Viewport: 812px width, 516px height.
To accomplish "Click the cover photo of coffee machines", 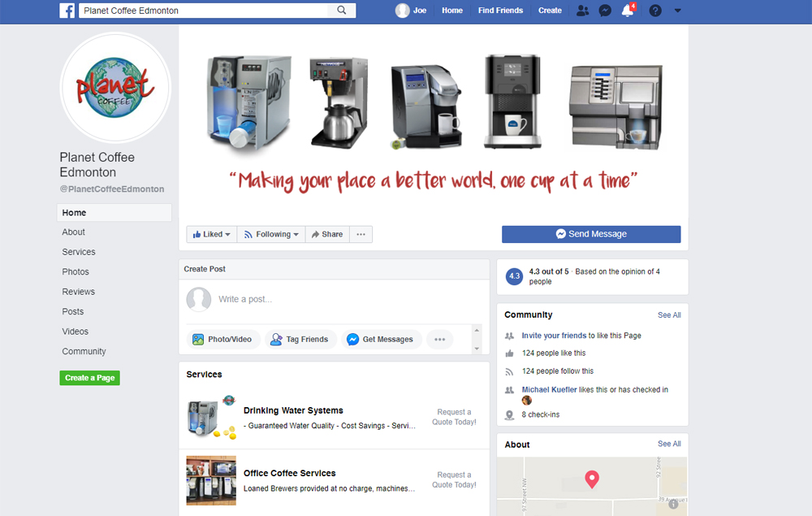I will (434, 123).
